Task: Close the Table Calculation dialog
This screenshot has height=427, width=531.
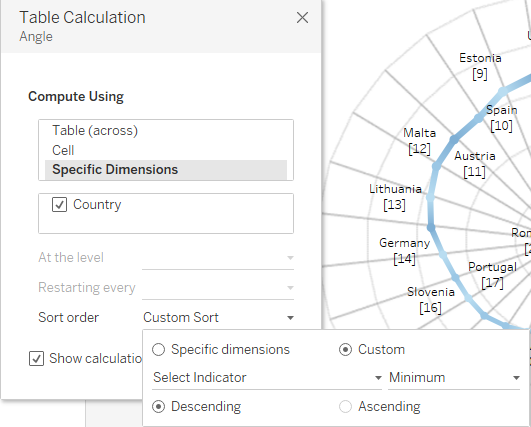Action: pyautogui.click(x=302, y=18)
